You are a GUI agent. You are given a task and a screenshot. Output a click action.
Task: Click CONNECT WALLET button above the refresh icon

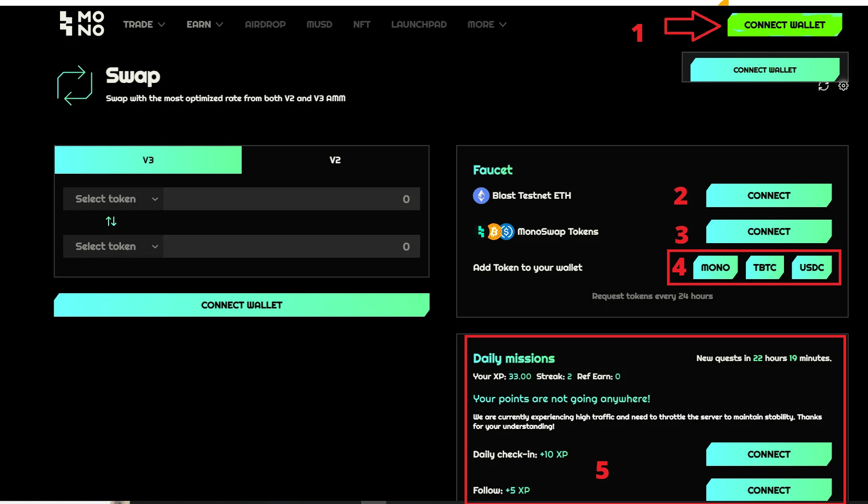point(765,70)
